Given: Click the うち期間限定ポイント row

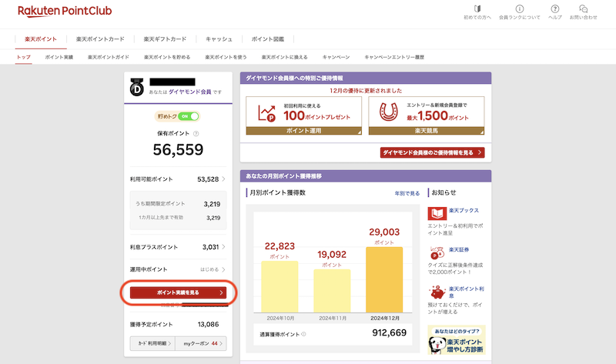Looking at the screenshot, I should tap(178, 204).
